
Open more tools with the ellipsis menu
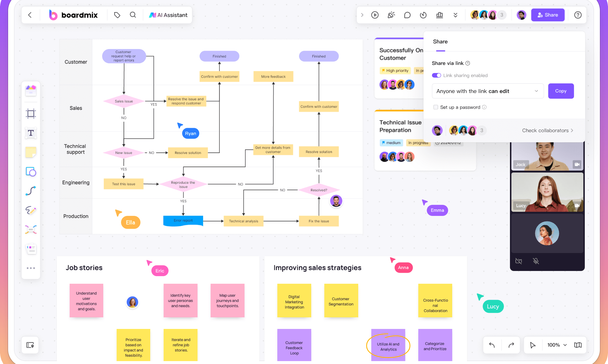pos(30,267)
